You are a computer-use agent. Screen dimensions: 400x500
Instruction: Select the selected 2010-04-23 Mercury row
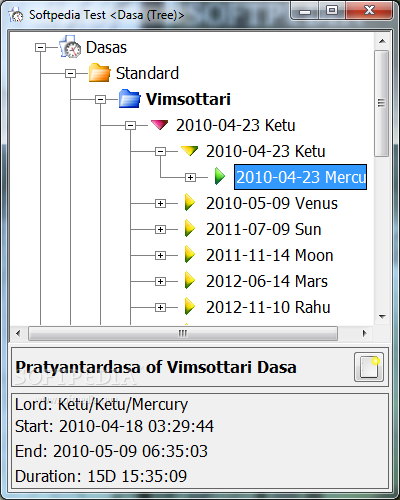(300, 177)
